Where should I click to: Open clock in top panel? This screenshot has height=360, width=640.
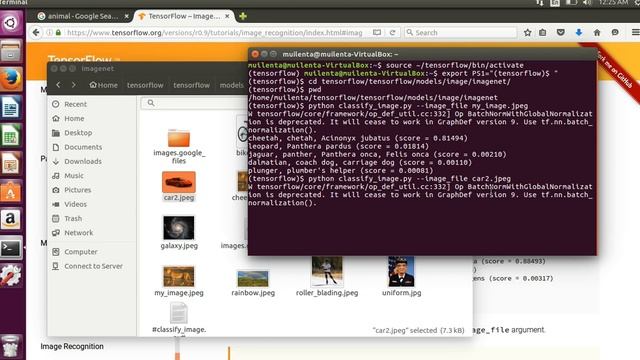point(613,2)
